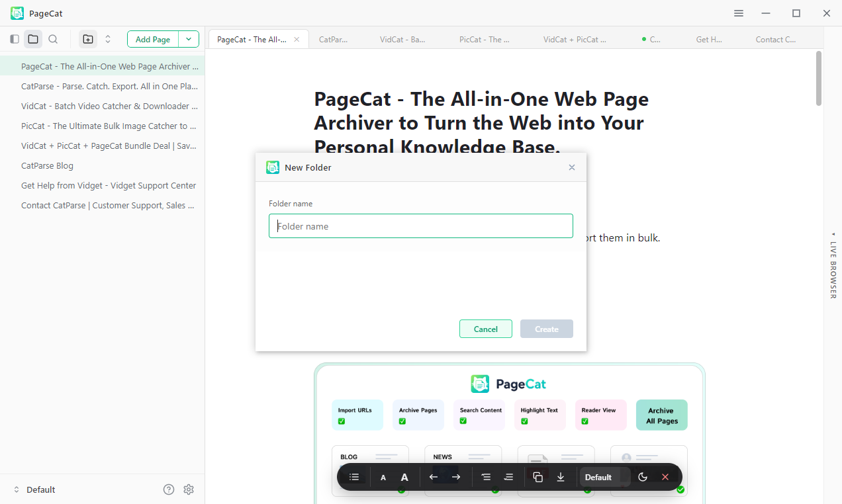Close the reader toolbar with red X
The height and width of the screenshot is (504, 842).
click(665, 477)
